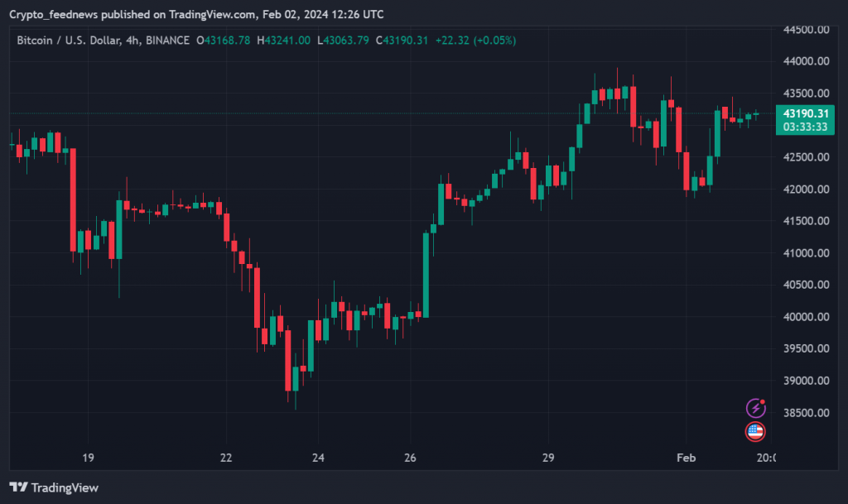Click the 38500.00 price axis label
The width and height of the screenshot is (848, 504).
point(807,413)
